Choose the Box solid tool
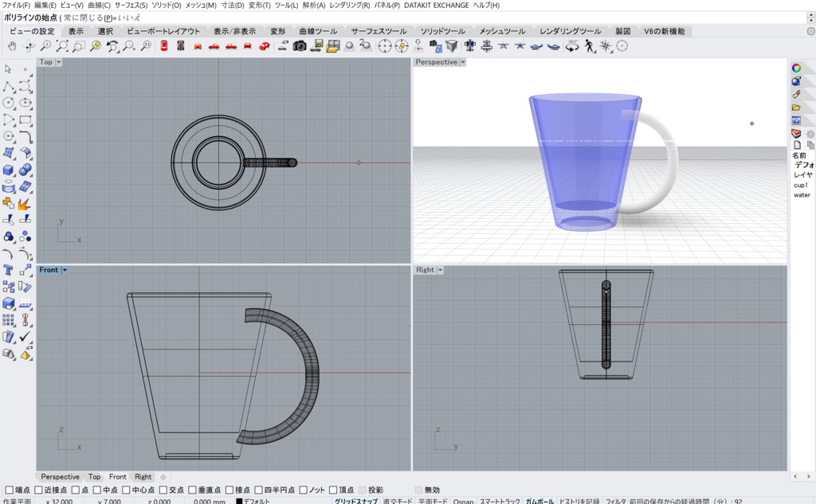816x504 pixels. 9,170
